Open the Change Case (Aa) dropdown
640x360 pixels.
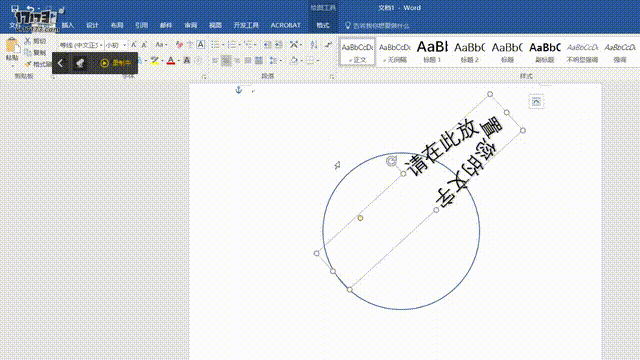(161, 45)
